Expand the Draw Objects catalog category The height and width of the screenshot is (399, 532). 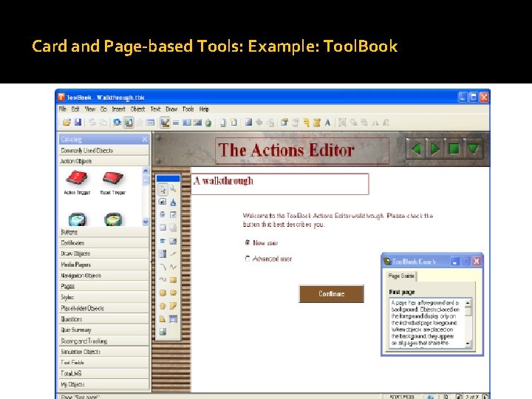click(x=104, y=253)
